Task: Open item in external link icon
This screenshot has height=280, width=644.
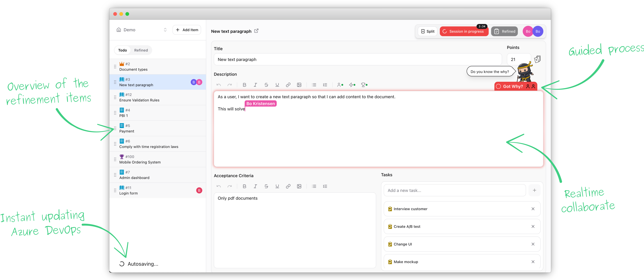Action: pyautogui.click(x=256, y=31)
